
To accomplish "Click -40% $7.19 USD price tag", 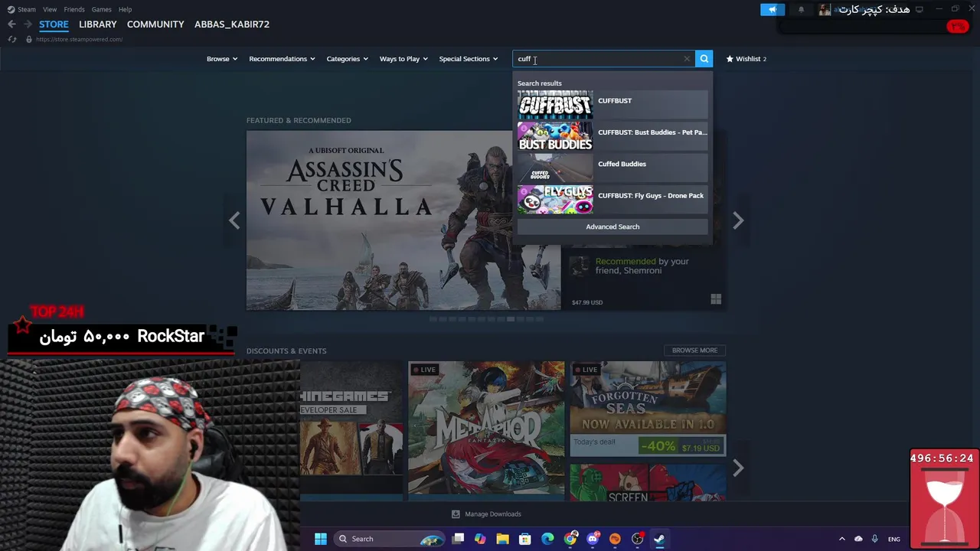I will tap(681, 446).
